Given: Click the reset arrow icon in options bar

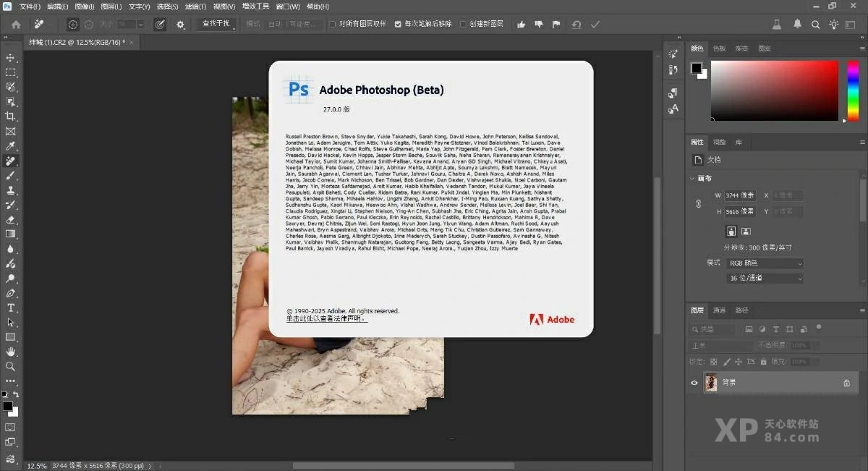Looking at the screenshot, I should [576, 24].
